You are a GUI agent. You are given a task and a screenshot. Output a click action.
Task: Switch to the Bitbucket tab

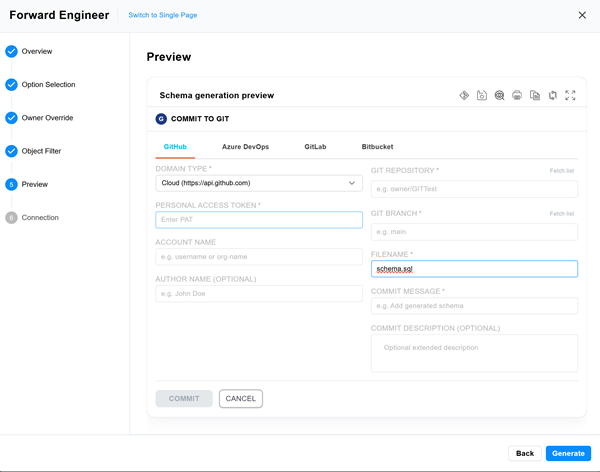(x=377, y=147)
